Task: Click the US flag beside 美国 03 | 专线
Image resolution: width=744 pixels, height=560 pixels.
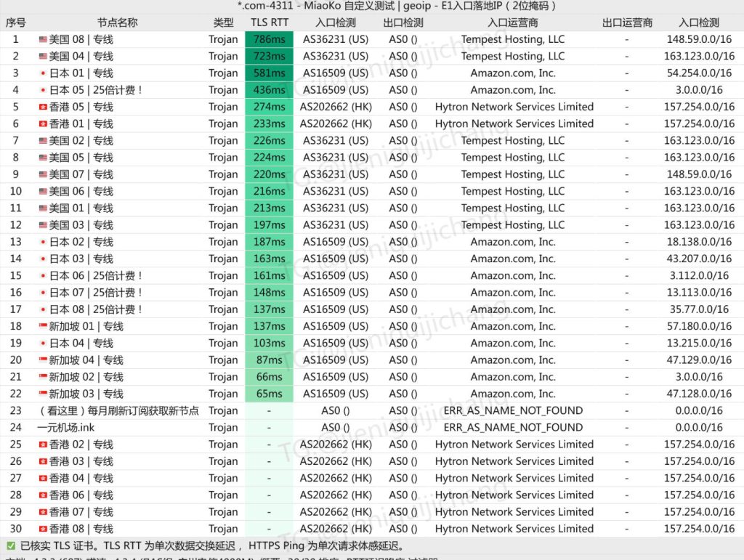Action: point(43,225)
